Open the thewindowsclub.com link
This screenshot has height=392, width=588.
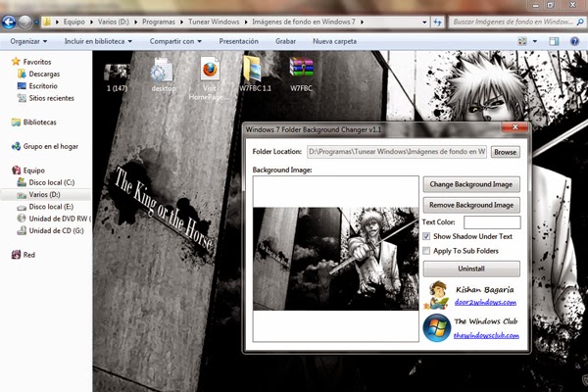point(486,335)
